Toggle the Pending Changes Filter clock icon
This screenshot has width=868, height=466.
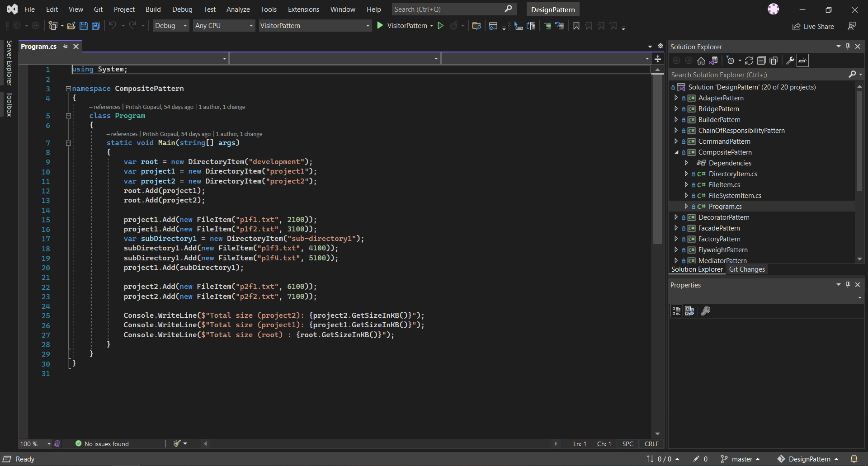point(730,61)
